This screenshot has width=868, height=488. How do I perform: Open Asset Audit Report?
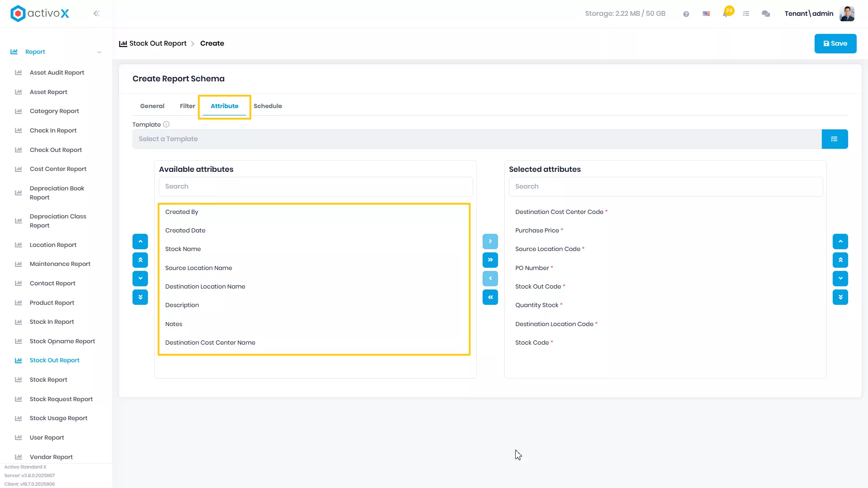57,73
